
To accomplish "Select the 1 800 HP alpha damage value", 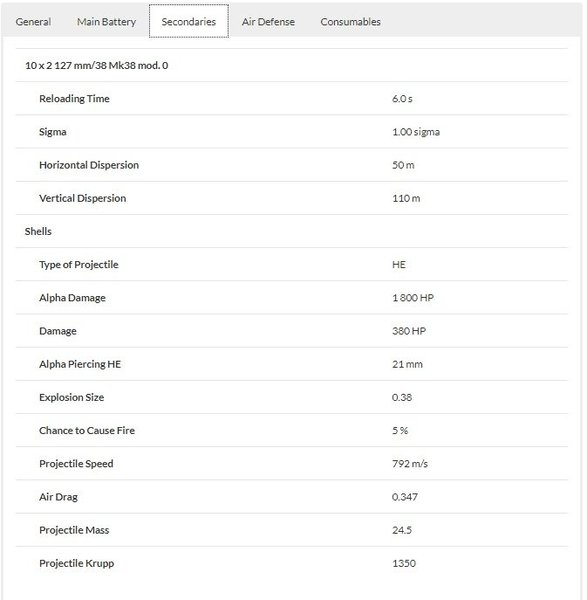I will [x=413, y=298].
